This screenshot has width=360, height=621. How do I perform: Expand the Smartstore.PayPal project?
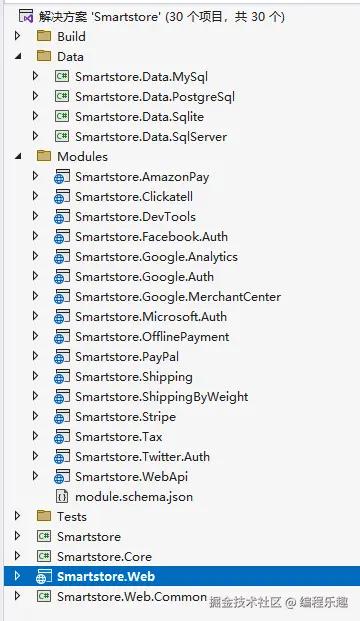[x=35, y=356]
